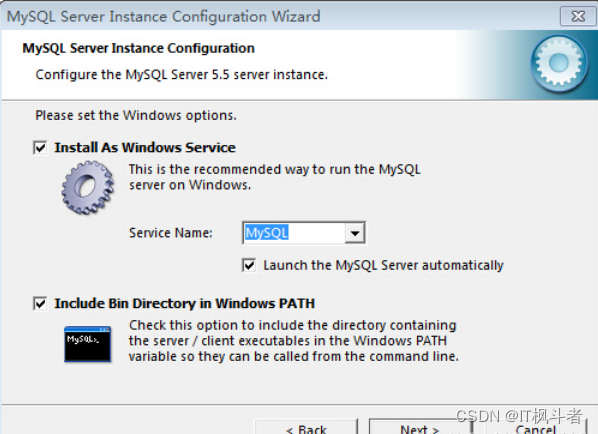Click the Install As Windows Service label
Viewport: 598px width, 434px height.
[x=145, y=148]
